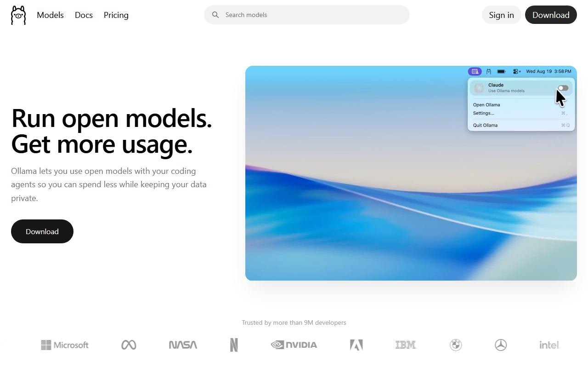Click the Claude app icon in the dropdown
The image size is (588, 368).
[479, 88]
